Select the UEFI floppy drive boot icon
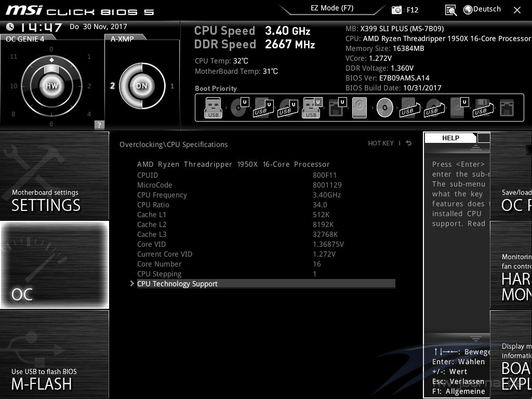 [338, 108]
